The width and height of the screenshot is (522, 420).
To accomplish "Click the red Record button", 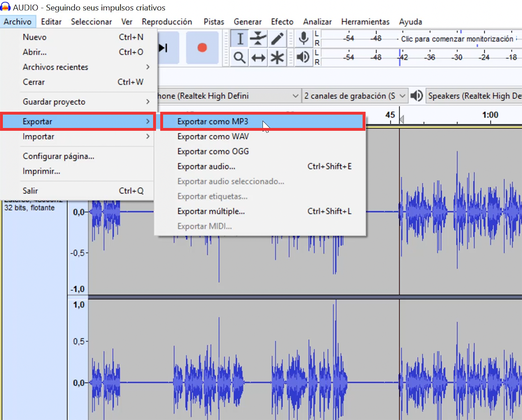I will click(202, 48).
